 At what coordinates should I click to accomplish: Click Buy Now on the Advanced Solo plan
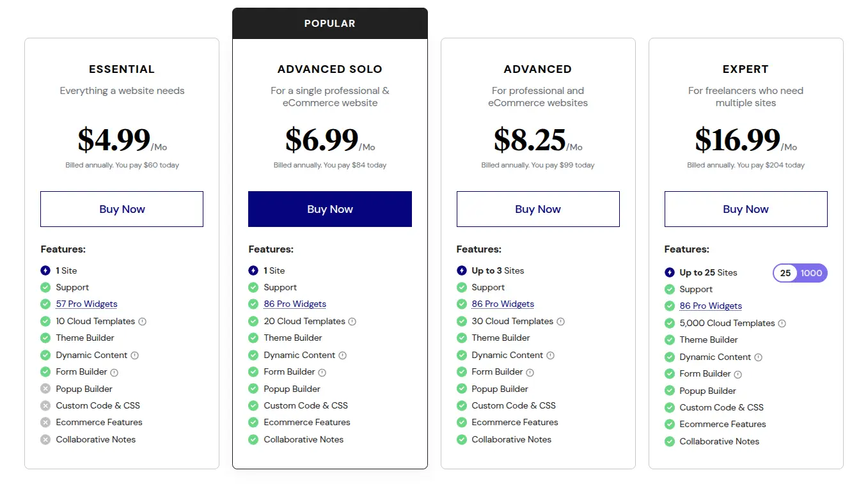pyautogui.click(x=329, y=208)
